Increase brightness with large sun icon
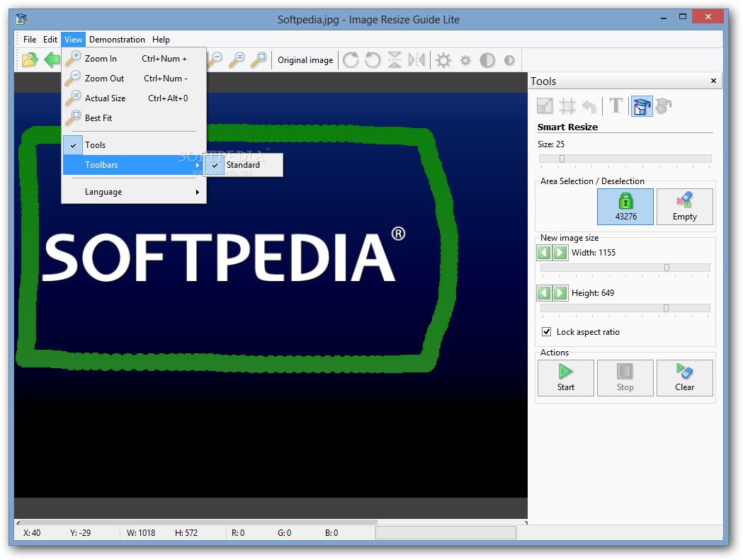 443,60
